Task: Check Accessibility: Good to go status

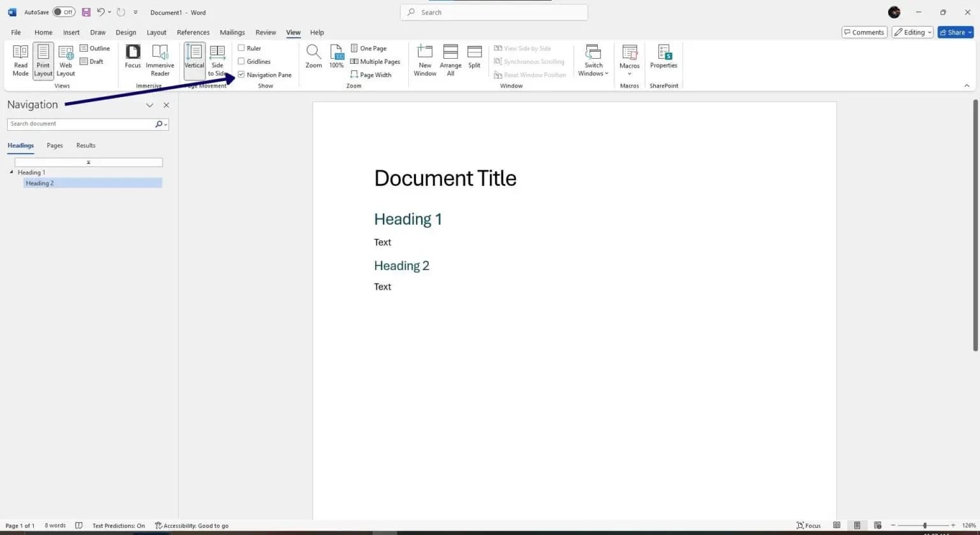Action: click(x=191, y=525)
